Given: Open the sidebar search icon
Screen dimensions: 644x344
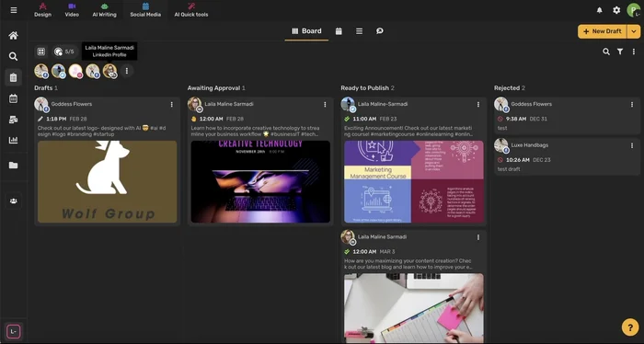Looking at the screenshot, I should pos(13,56).
